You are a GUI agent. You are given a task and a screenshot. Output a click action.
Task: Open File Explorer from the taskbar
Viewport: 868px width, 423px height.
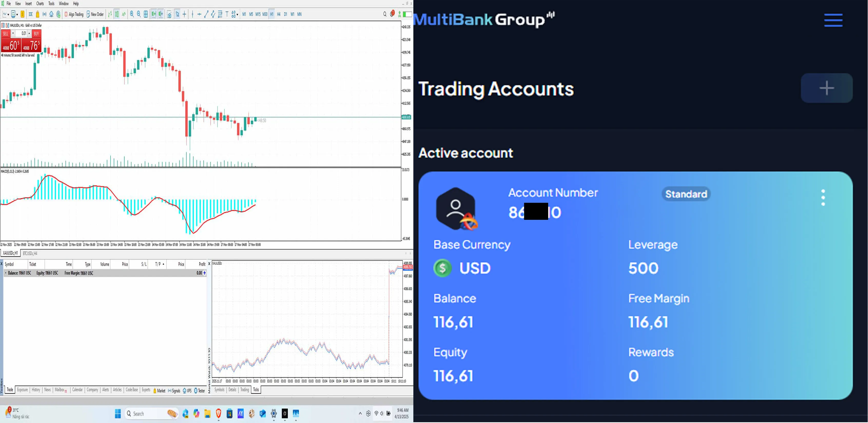207,414
